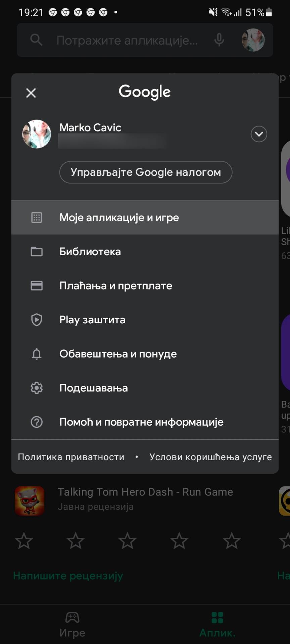Viewport: 290px width, 644px height.
Task: Tap Marko Cavic's profile picture
Action: coord(37,134)
